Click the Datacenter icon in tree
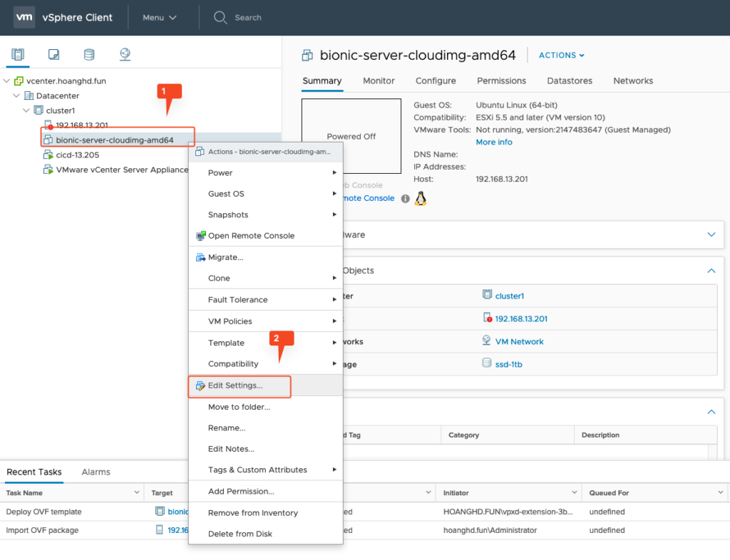730x560 pixels. (29, 95)
